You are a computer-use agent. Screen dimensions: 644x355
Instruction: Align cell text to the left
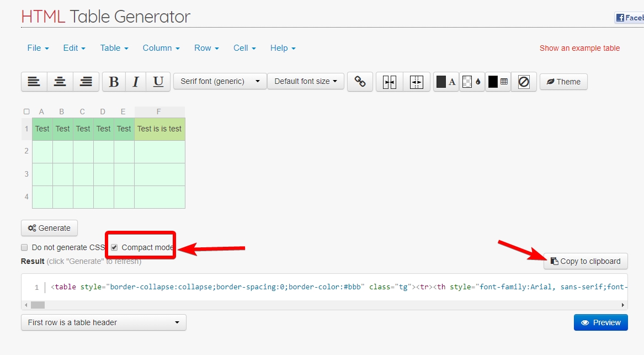[34, 82]
